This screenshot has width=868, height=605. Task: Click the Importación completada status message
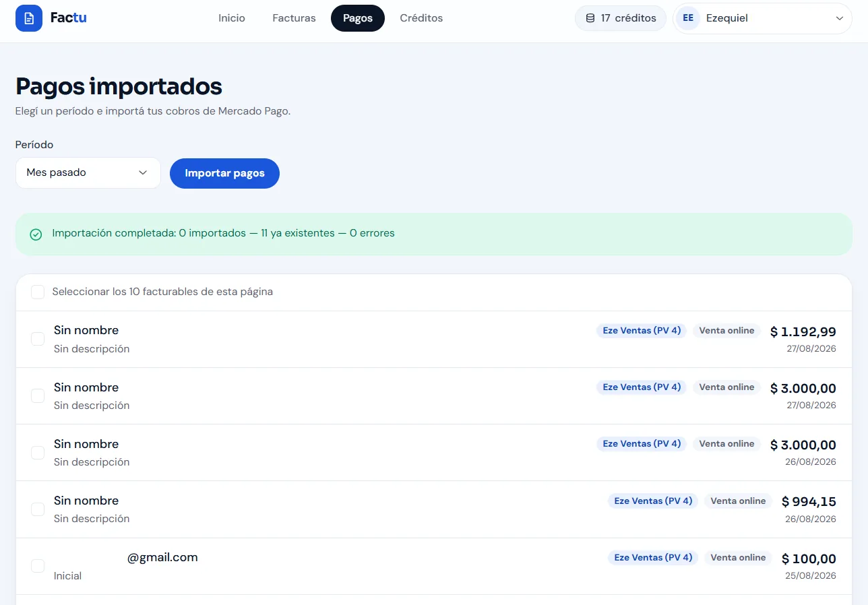(223, 233)
